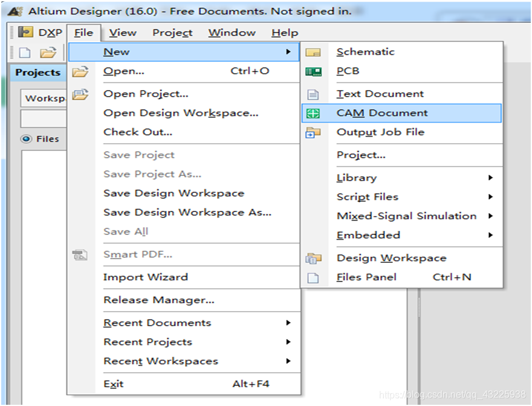This screenshot has width=532, height=406.
Task: Click the green PCB board icon
Action: [x=313, y=71]
